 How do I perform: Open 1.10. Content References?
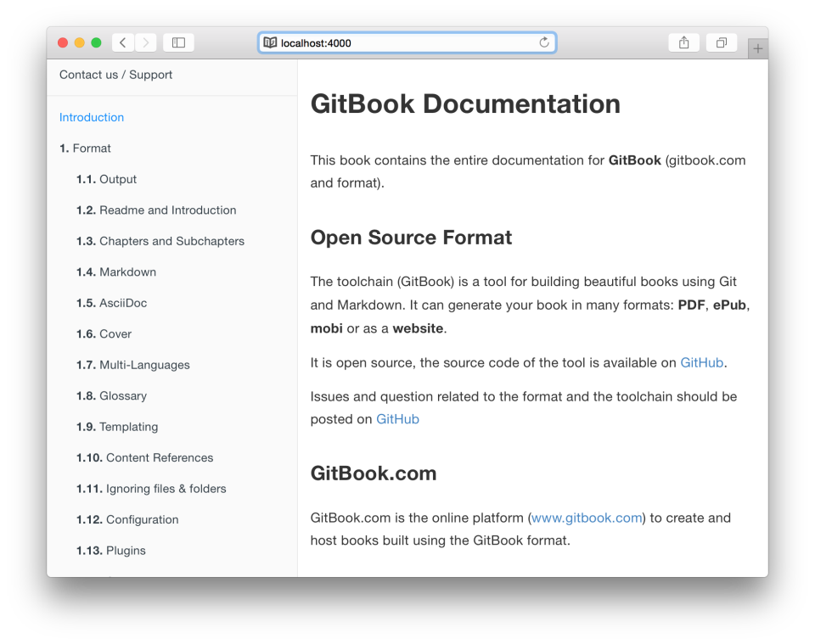[144, 457]
